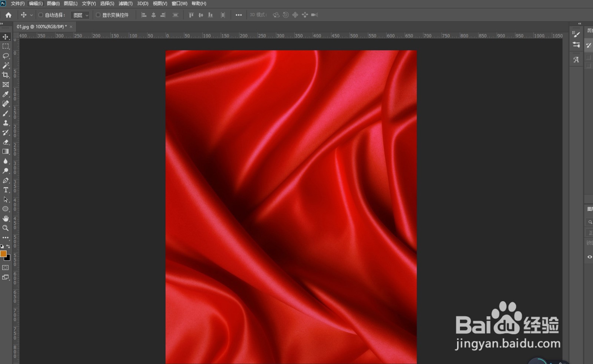Viewport: 593px width, 364px height.
Task: Select the Hand tool
Action: point(6,219)
